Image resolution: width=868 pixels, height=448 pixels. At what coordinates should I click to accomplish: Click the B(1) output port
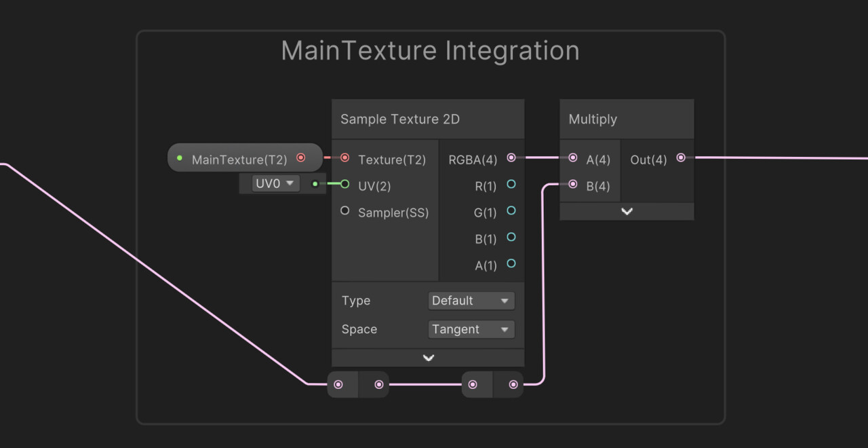(x=512, y=237)
